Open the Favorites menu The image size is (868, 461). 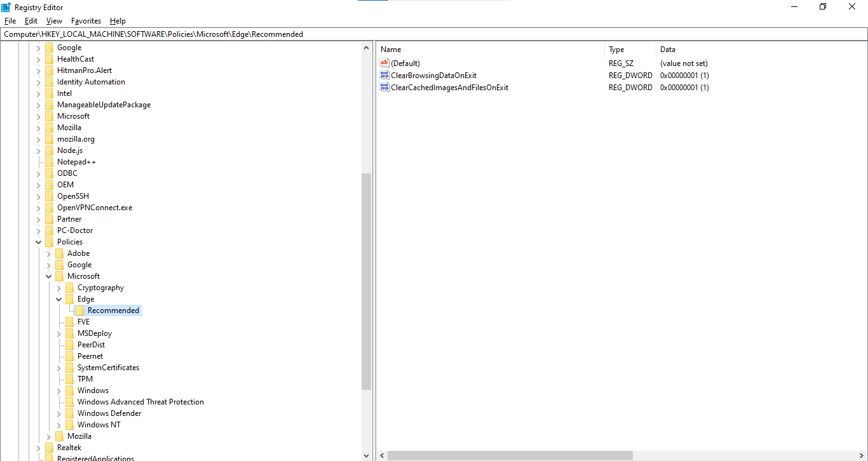pyautogui.click(x=86, y=21)
